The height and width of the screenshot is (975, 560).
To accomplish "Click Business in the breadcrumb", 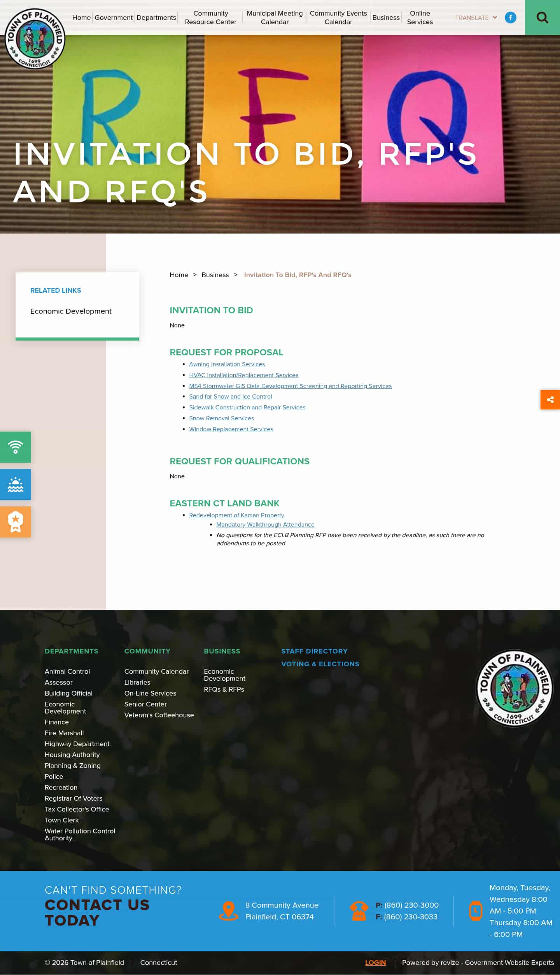I will pyautogui.click(x=215, y=275).
